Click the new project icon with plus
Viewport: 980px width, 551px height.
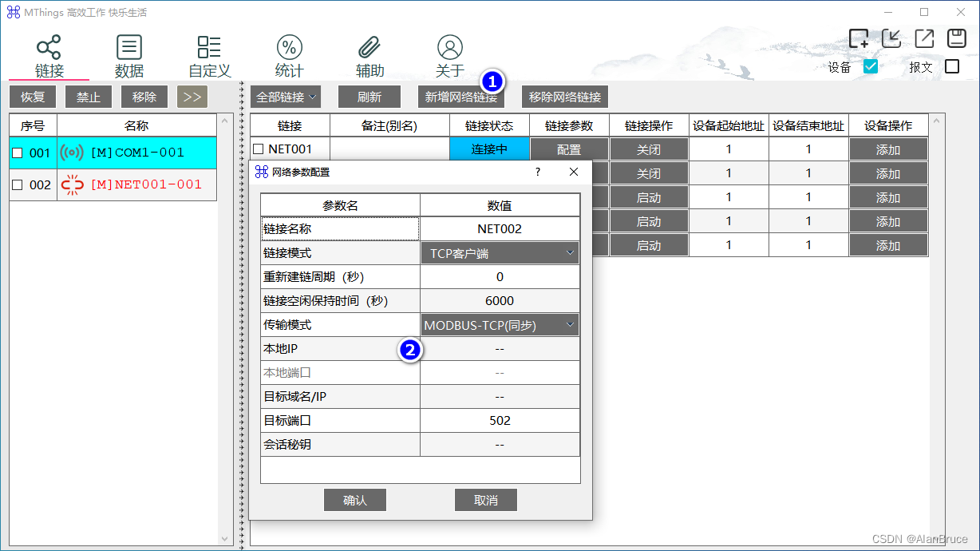(x=859, y=38)
